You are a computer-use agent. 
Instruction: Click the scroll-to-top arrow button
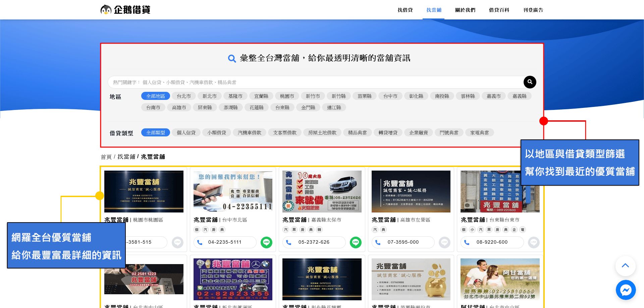pyautogui.click(x=625, y=266)
